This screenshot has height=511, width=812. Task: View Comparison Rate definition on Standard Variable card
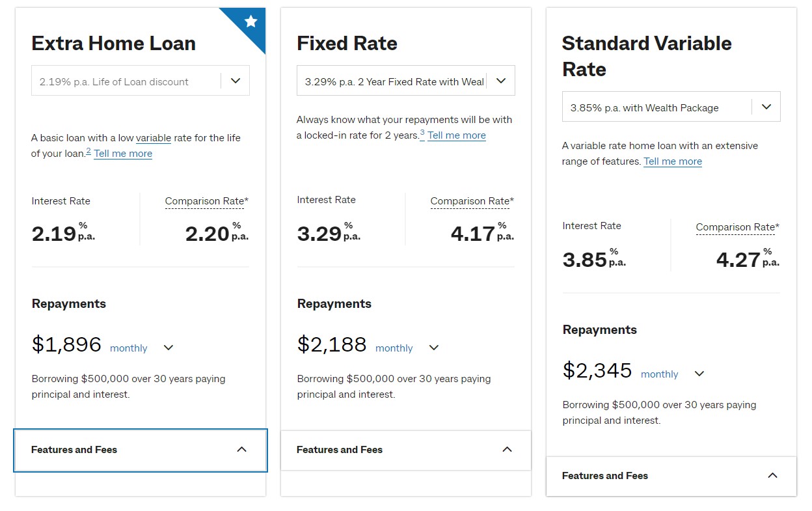pyautogui.click(x=737, y=226)
